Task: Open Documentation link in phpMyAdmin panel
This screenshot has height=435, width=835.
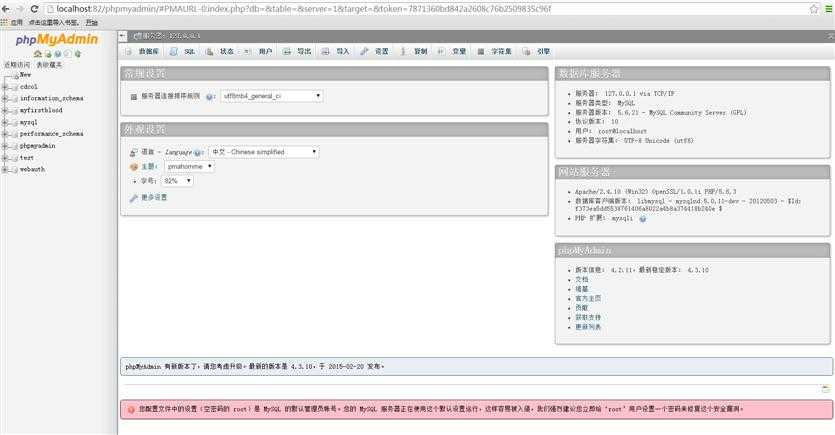Action: [x=582, y=280]
